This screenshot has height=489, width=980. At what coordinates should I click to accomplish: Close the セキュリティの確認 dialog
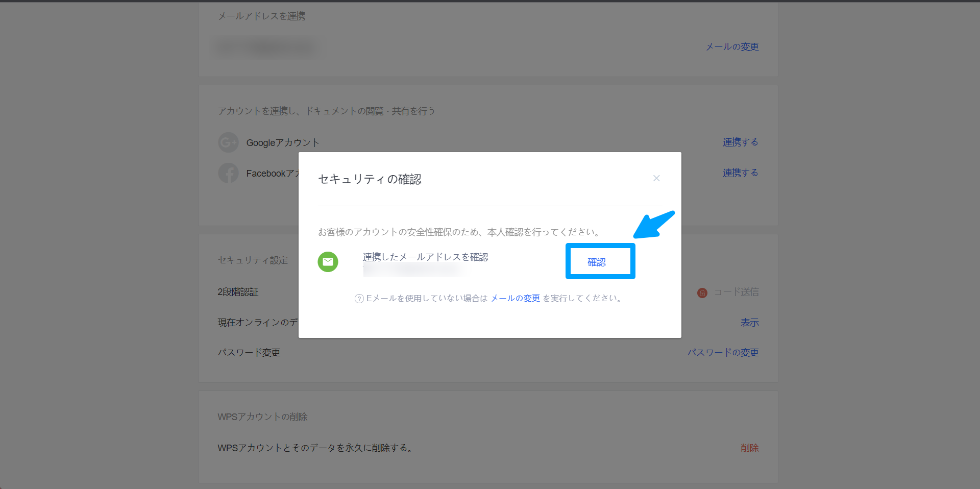[656, 178]
